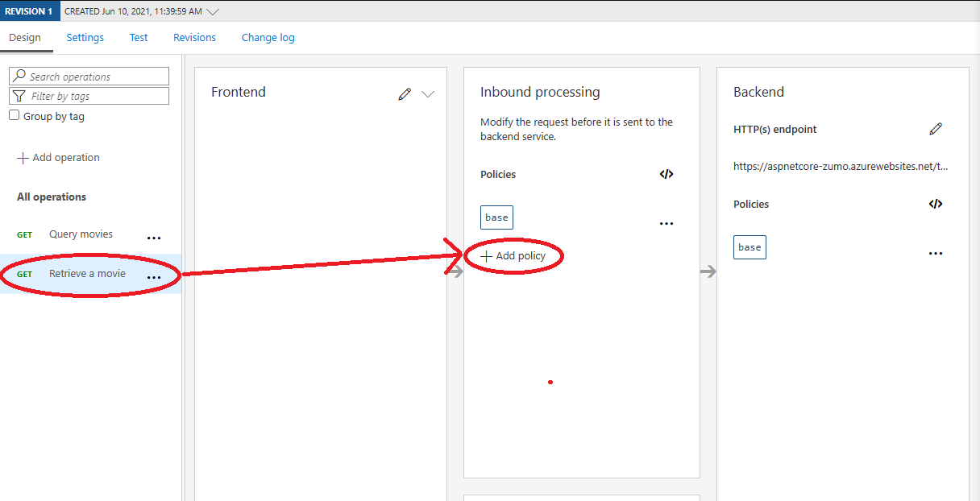Screen dimensions: 980x501
Task: Open the Test tab
Action: click(x=139, y=37)
